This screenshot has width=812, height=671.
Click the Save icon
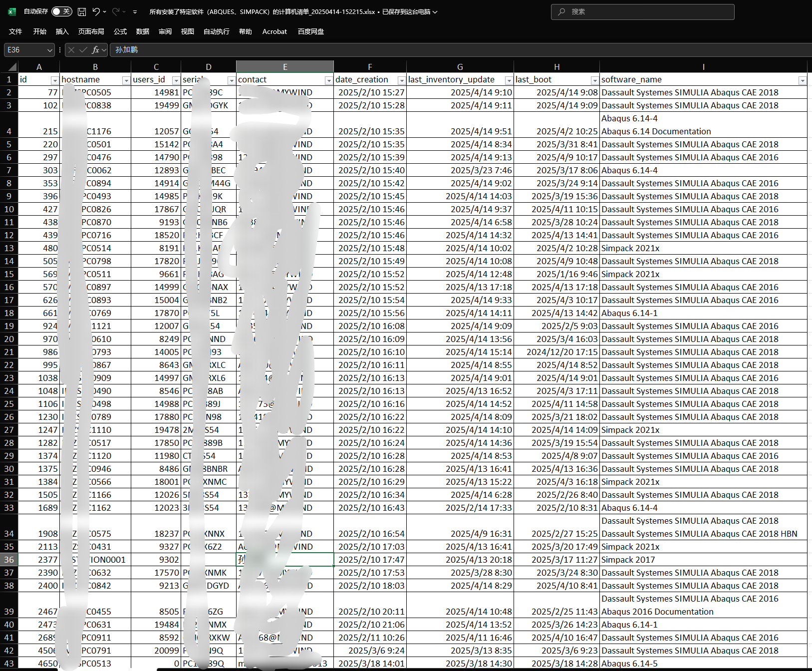click(x=82, y=11)
